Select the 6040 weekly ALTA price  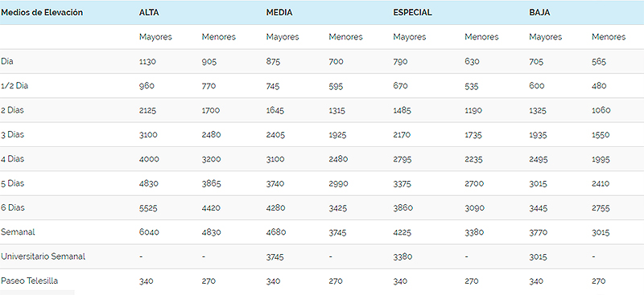pos(149,232)
